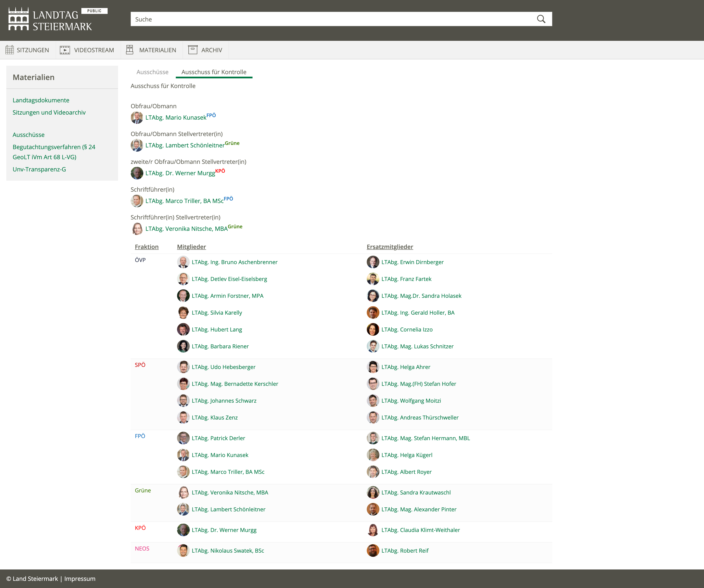Open Sitzungen calendar icon
704x588 pixels.
pyautogui.click(x=10, y=50)
